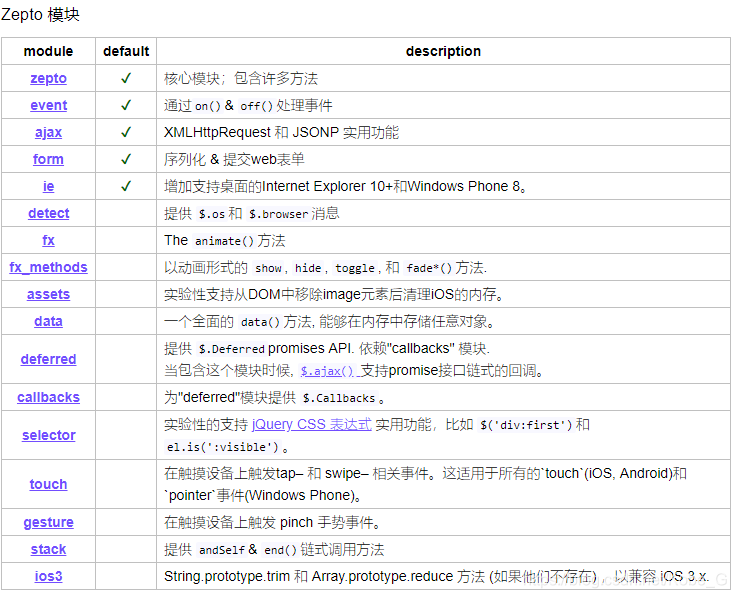Click the andSelf code snippet
Screen dimensions: 736x598
tap(222, 550)
